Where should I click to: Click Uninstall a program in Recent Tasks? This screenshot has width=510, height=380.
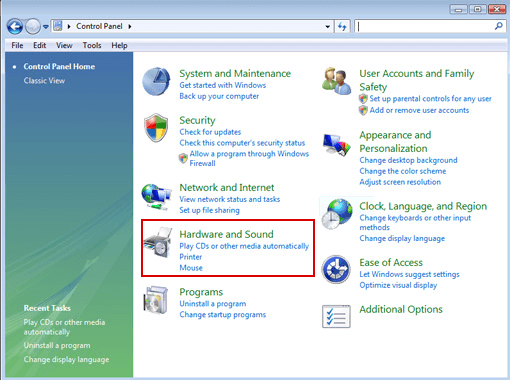[57, 346]
